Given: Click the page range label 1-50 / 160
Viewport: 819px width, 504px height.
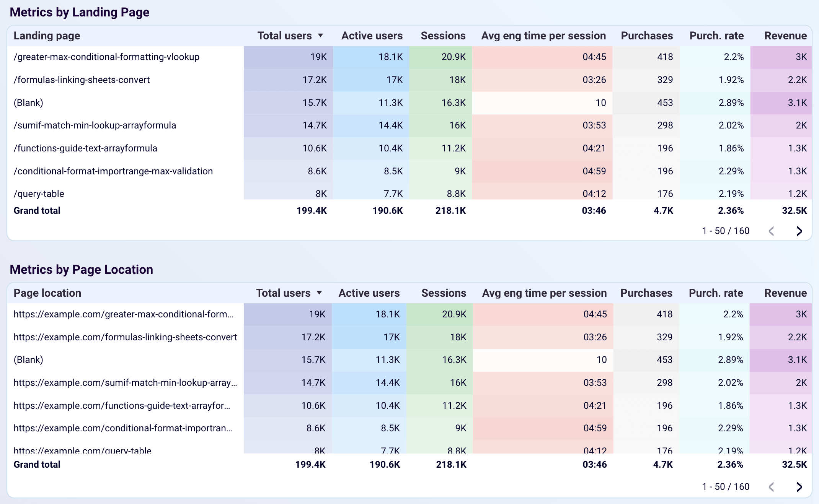Looking at the screenshot, I should [725, 231].
